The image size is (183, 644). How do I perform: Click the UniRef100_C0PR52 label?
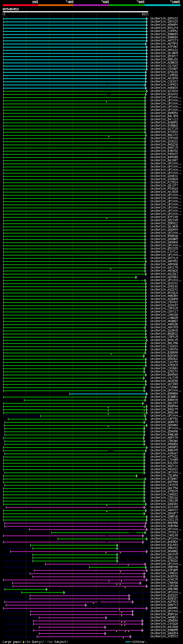164,31
